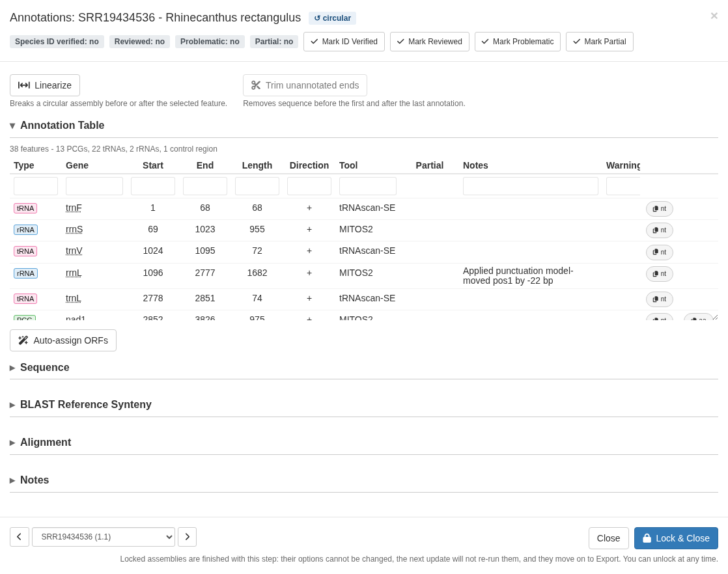
Task: Sort table by Start column header
Action: tap(153, 166)
